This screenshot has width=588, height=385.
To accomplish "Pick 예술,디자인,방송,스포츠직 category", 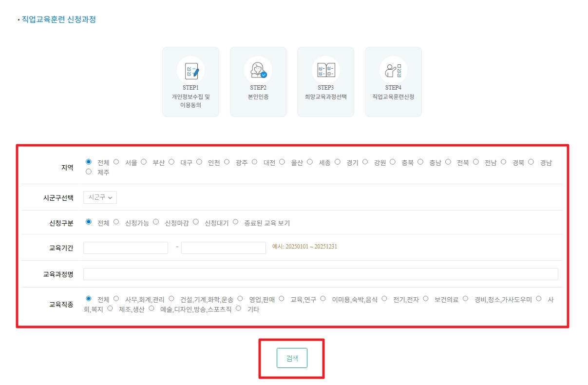I will coord(152,308).
